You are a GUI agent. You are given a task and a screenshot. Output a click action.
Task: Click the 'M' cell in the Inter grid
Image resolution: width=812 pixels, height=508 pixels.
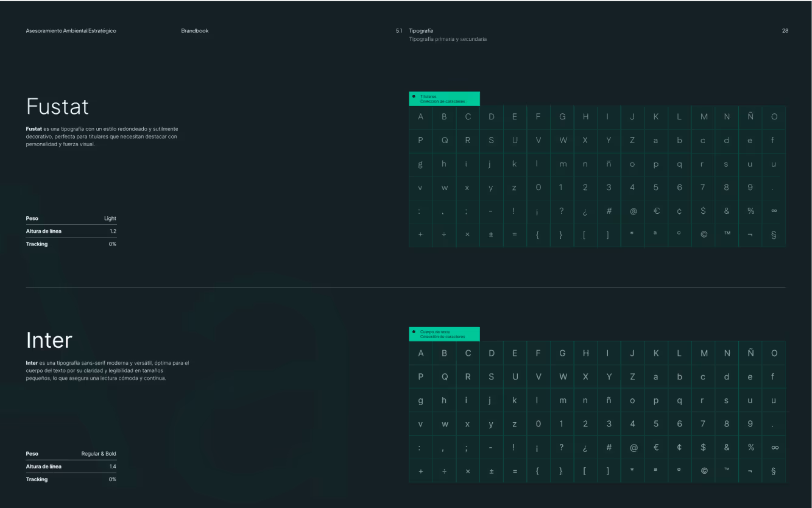click(704, 353)
